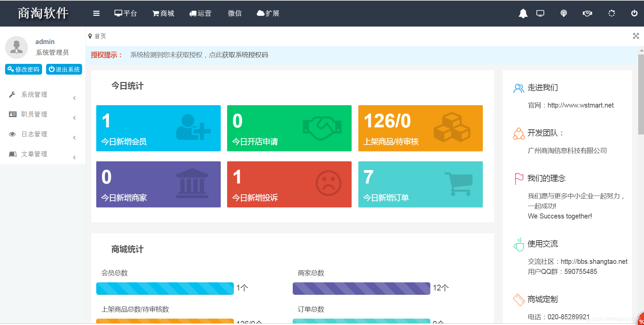This screenshot has width=644, height=325.
Task: Open the 运营 top menu
Action: coord(200,13)
